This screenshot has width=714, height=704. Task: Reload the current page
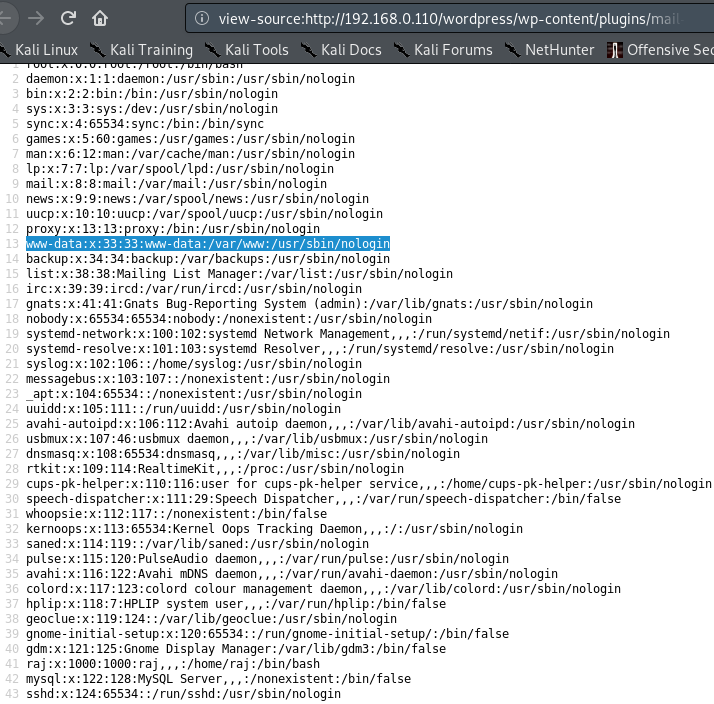click(x=68, y=18)
